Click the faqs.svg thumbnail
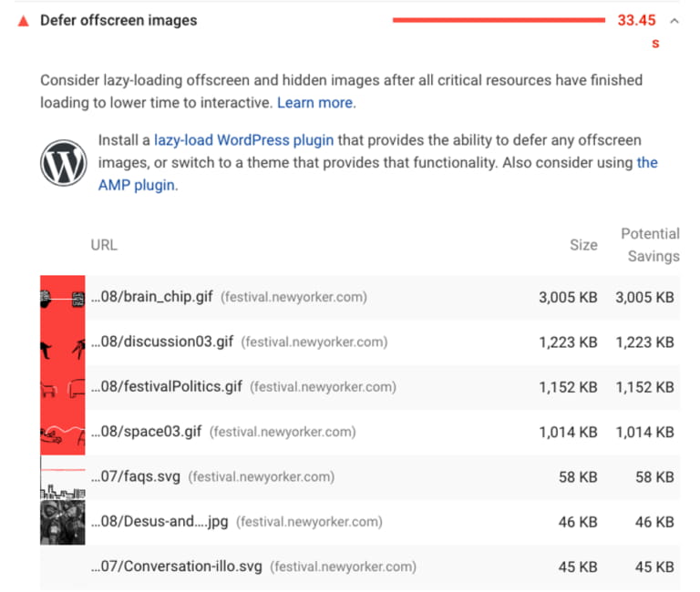The height and width of the screenshot is (592, 700). [x=62, y=477]
